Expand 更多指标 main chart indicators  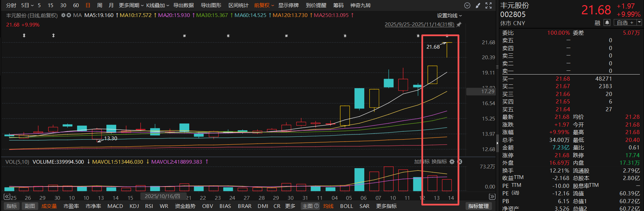(386, 206)
